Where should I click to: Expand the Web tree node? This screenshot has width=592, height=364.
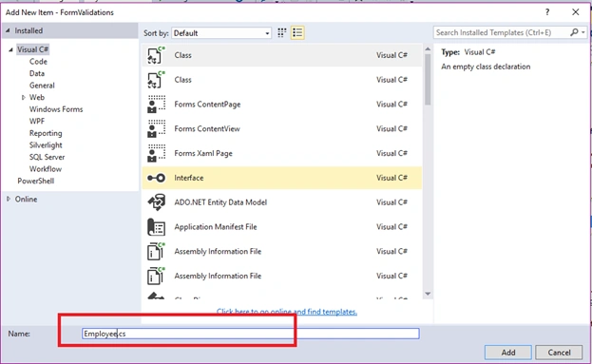pyautogui.click(x=23, y=98)
